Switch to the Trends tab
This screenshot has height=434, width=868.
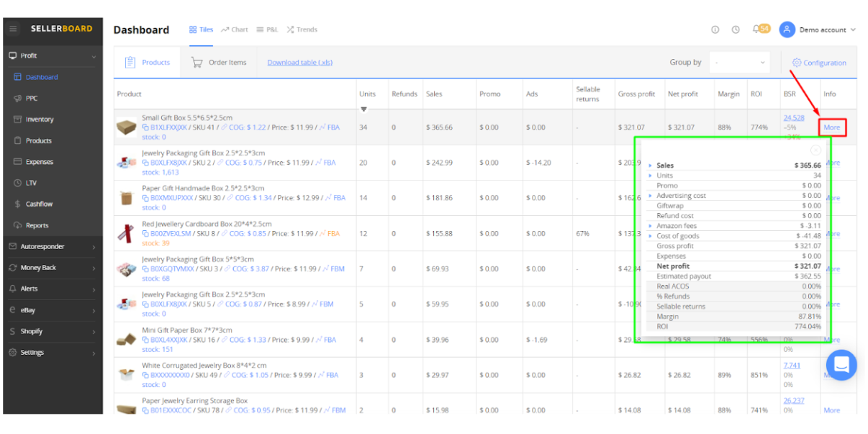[302, 30]
